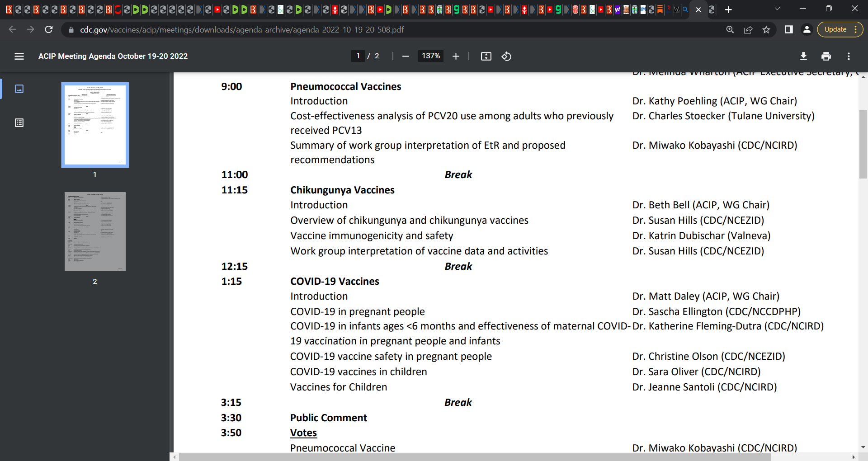This screenshot has width=868, height=461.
Task: Click 'Vaccine immunogenicity and safety' line
Action: click(372, 236)
